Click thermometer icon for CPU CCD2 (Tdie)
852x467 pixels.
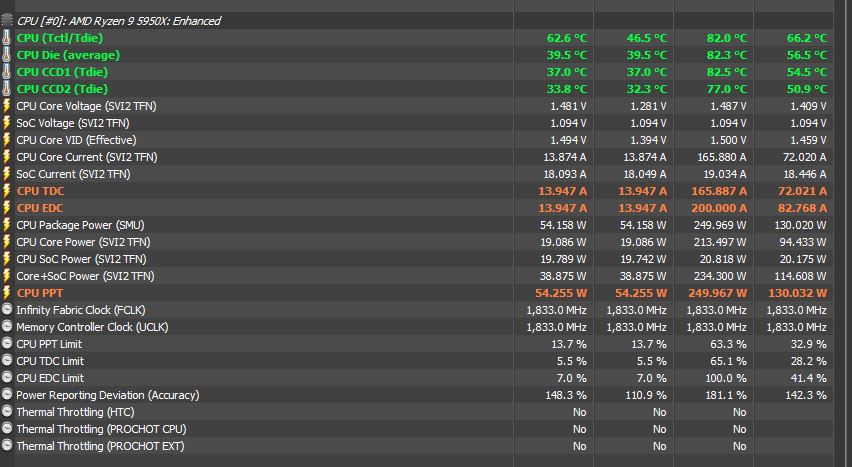coord(7,89)
